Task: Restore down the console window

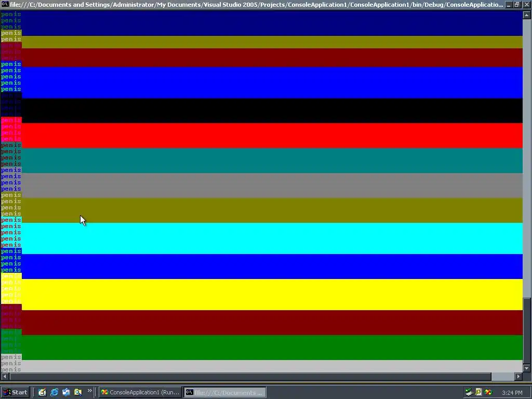Action: click(517, 5)
